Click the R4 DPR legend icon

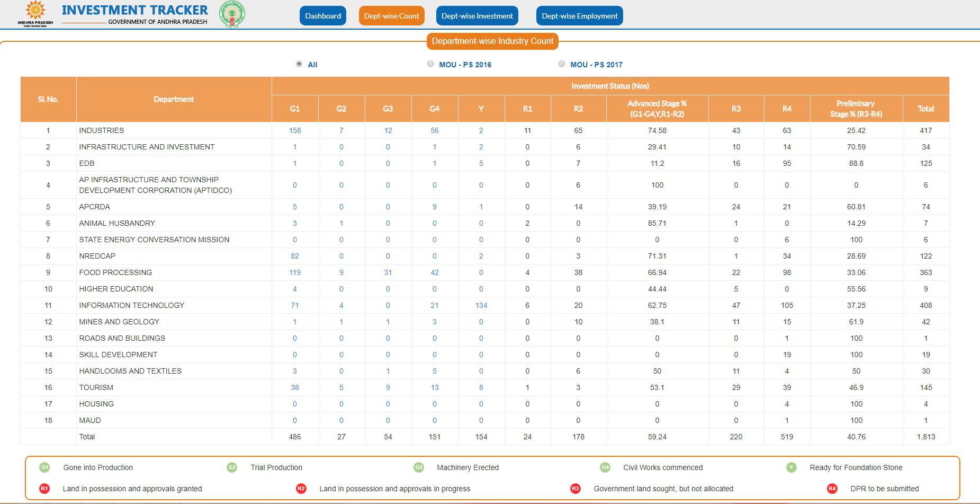(x=832, y=489)
